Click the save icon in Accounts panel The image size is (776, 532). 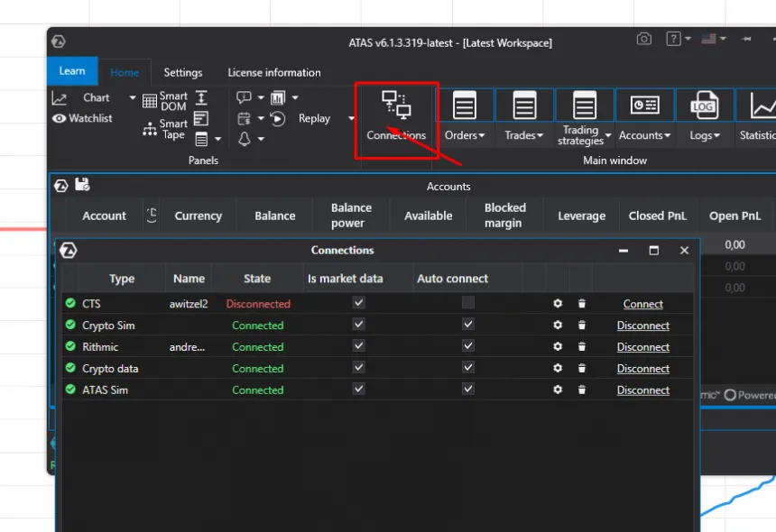click(82, 186)
